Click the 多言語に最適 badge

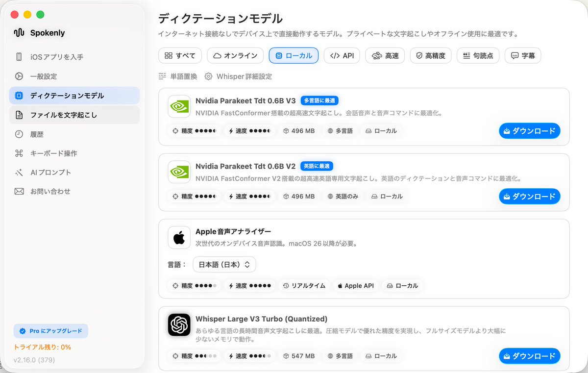click(319, 100)
